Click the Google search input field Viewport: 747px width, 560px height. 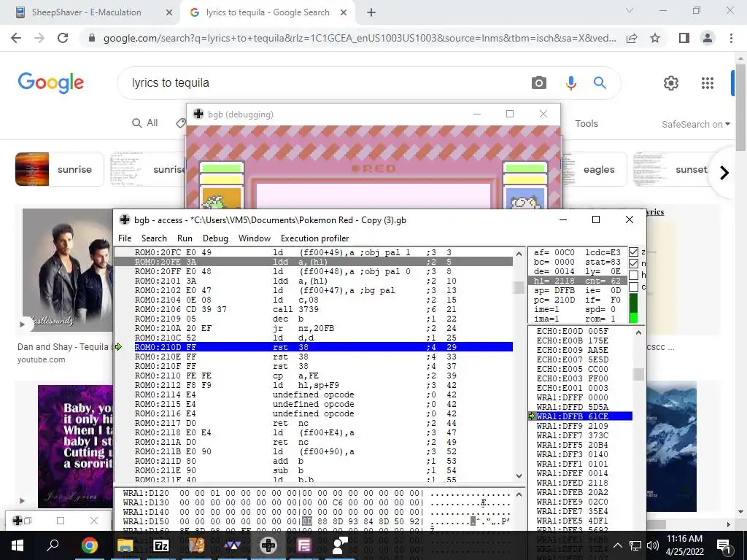pos(329,83)
